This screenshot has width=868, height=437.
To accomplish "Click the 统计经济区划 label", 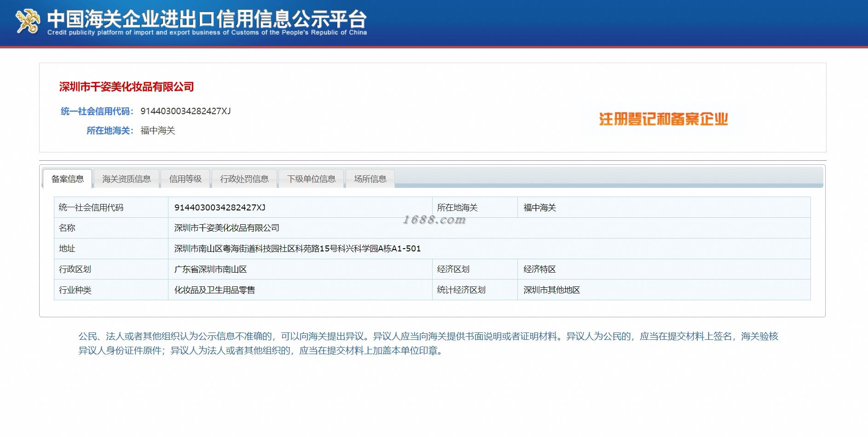I will pyautogui.click(x=461, y=290).
